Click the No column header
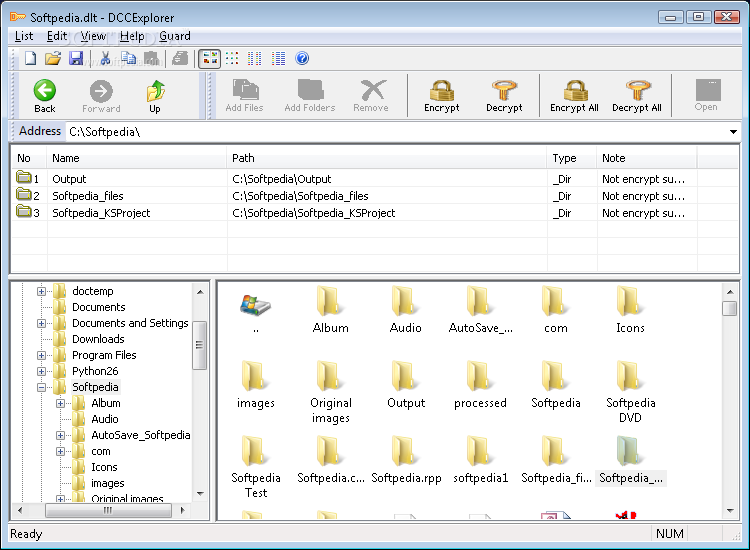 click(29, 158)
